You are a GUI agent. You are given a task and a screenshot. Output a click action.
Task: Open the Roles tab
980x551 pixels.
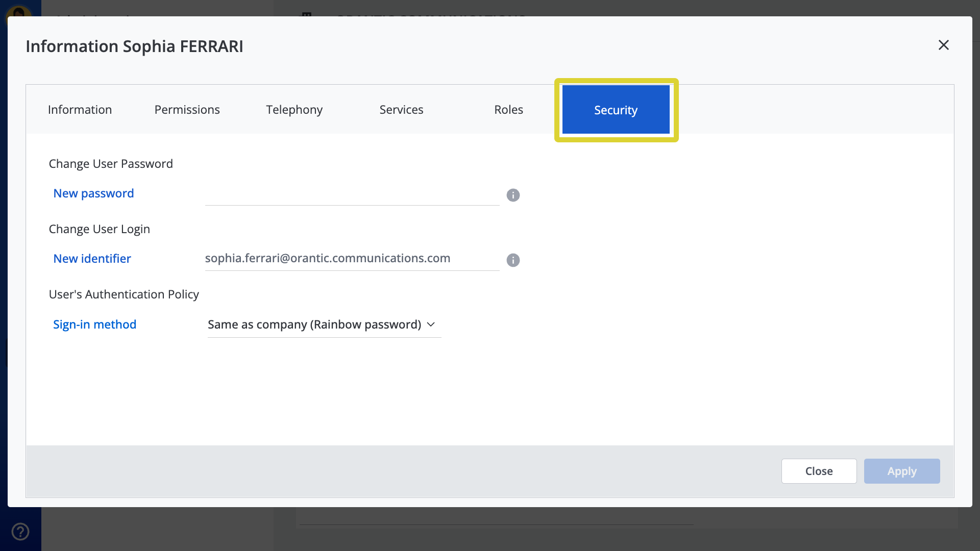click(x=508, y=109)
